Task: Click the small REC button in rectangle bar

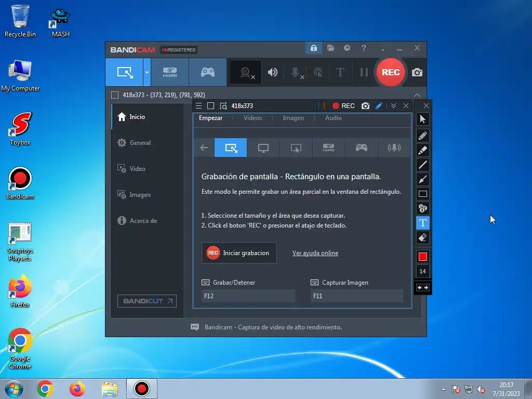Action: pos(343,106)
